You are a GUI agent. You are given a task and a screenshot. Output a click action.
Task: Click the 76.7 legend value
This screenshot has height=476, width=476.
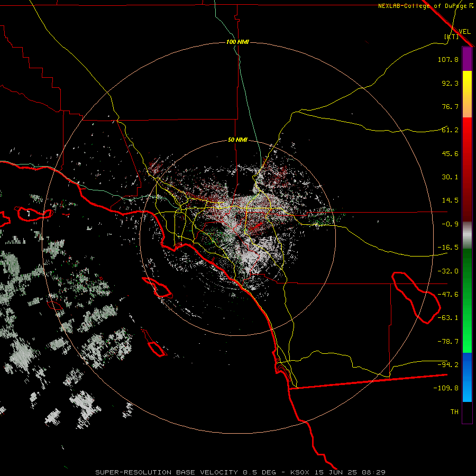(x=450, y=106)
